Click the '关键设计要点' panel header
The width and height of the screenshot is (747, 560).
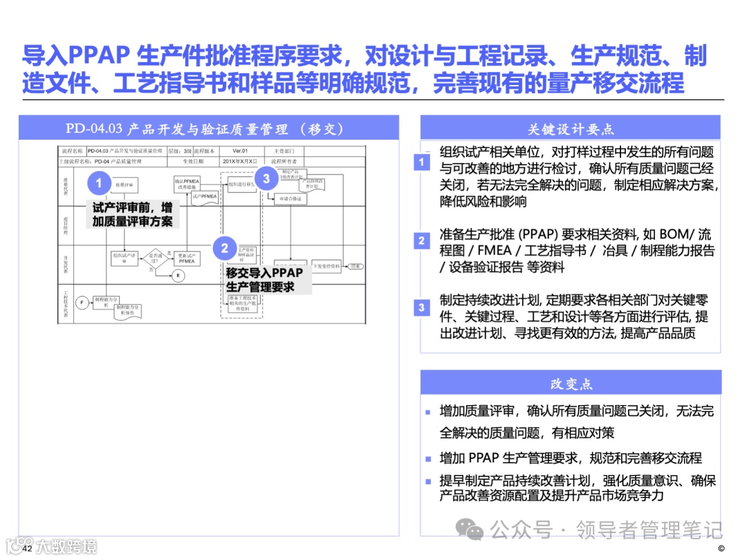coord(570,128)
